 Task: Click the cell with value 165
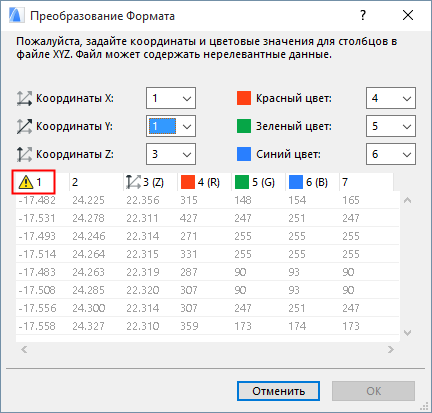[x=351, y=200]
